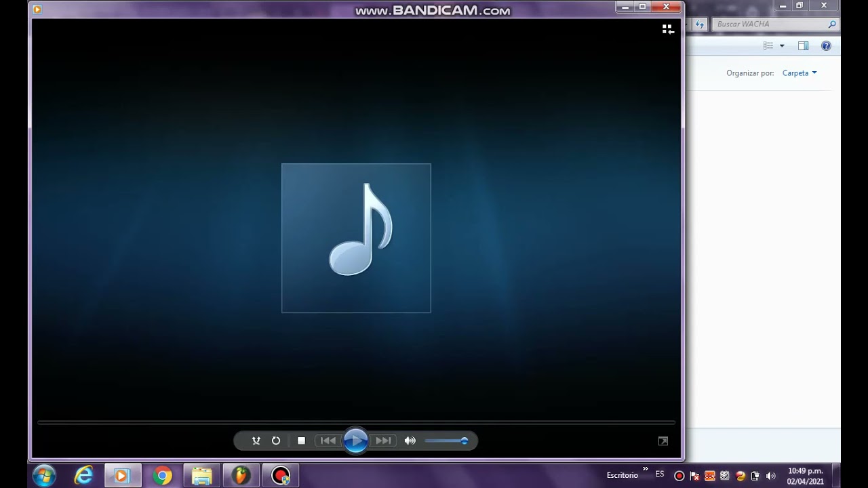Click Show Desktop at taskbar end
Image resolution: width=868 pixels, height=488 pixels.
(x=836, y=475)
